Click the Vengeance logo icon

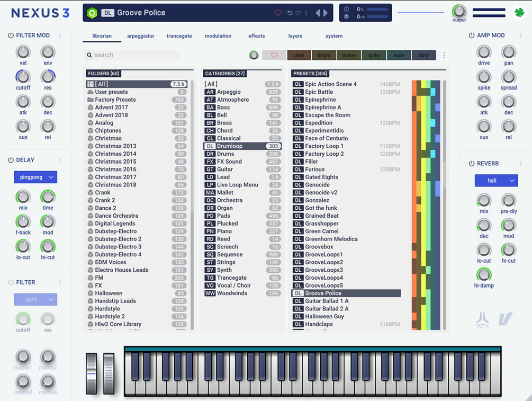(x=505, y=319)
